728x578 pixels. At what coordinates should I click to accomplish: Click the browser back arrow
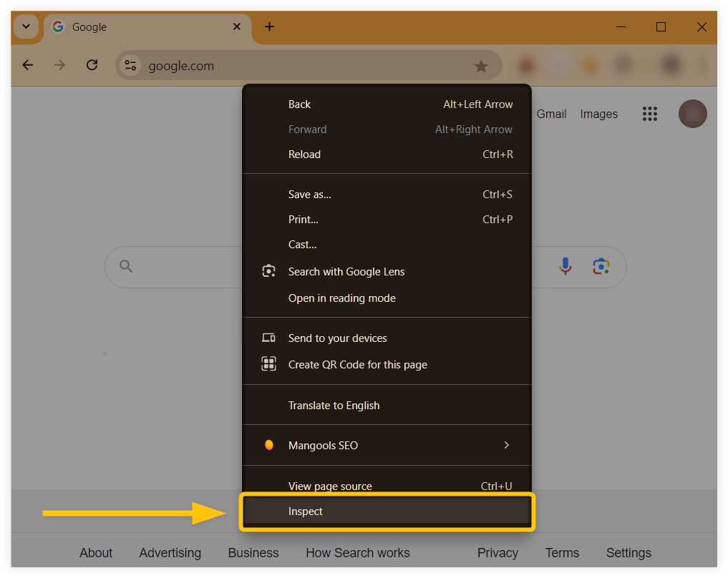point(28,65)
